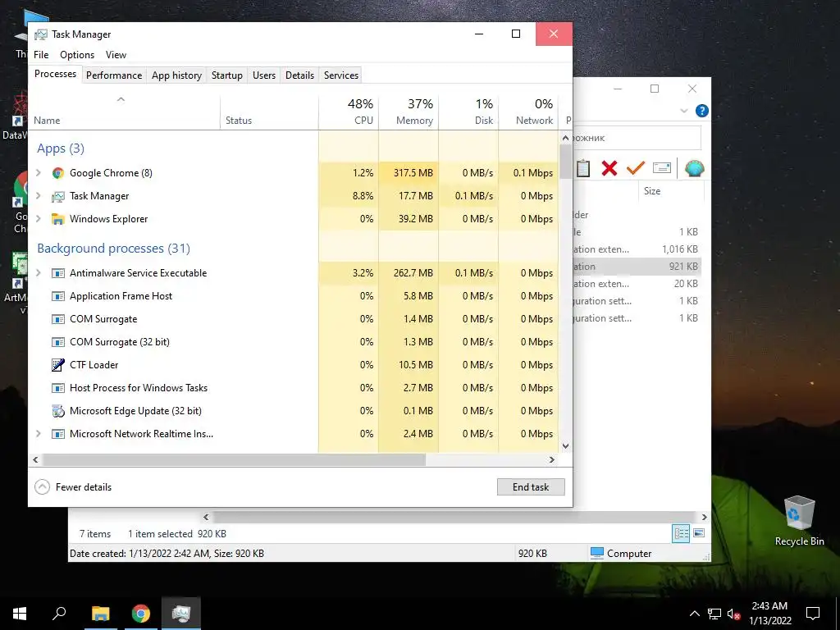
Task: Click the Task Manager taskbar button
Action: 181,614
